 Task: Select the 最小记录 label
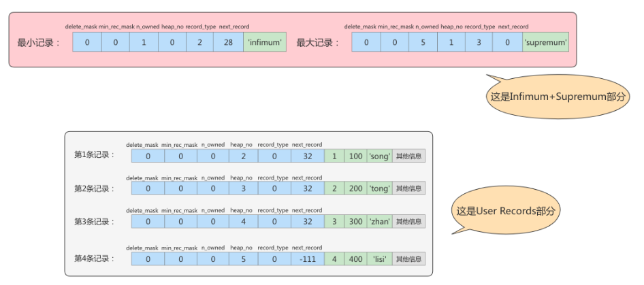click(x=39, y=43)
